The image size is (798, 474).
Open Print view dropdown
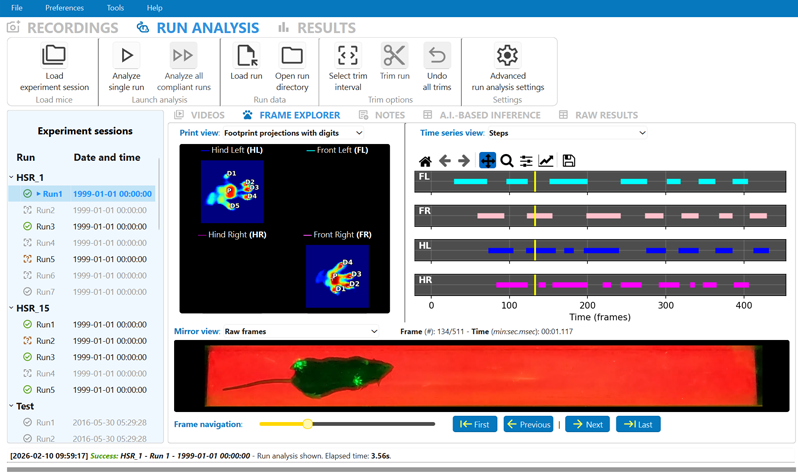(x=294, y=133)
